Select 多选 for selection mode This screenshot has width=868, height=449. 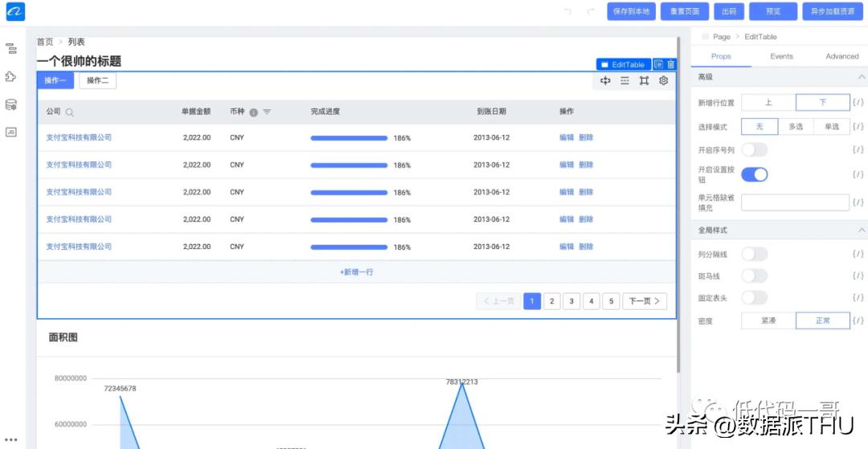click(795, 127)
